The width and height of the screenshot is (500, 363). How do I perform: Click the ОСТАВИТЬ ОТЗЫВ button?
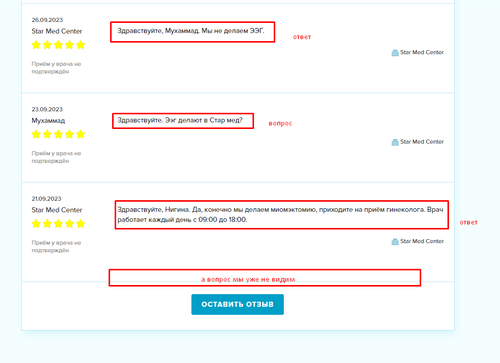(237, 304)
